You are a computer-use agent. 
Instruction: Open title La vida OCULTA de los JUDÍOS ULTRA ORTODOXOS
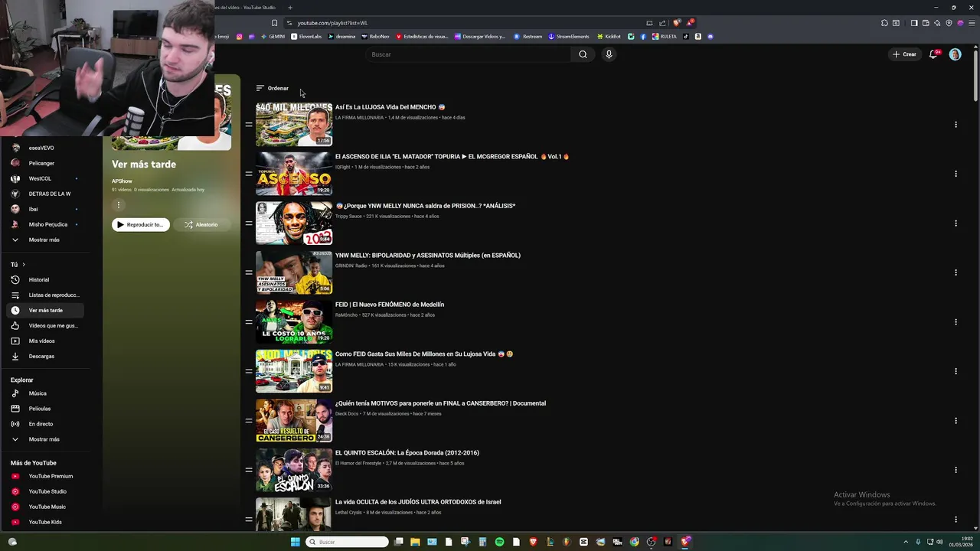coord(418,502)
